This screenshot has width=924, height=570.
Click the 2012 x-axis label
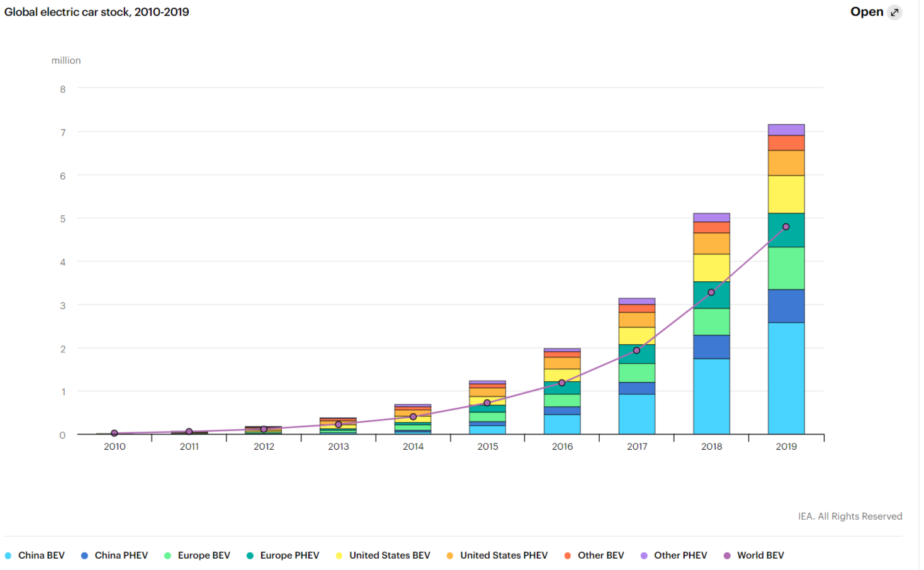click(264, 446)
